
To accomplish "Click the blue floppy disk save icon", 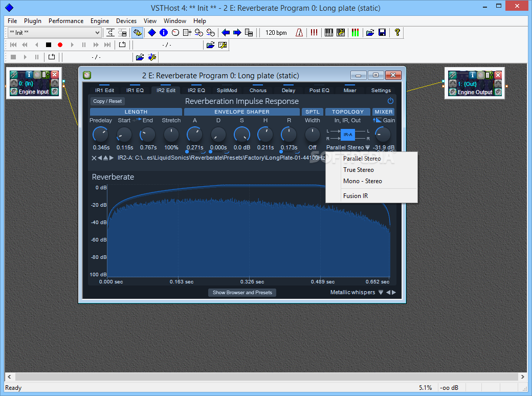I will tap(382, 33).
